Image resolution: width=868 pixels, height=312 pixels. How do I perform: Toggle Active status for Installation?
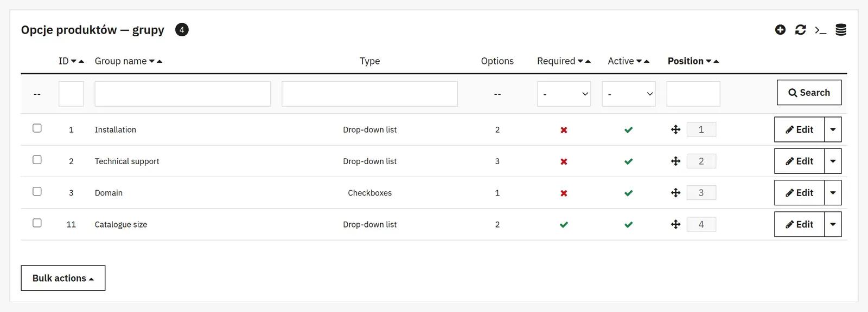[628, 130]
